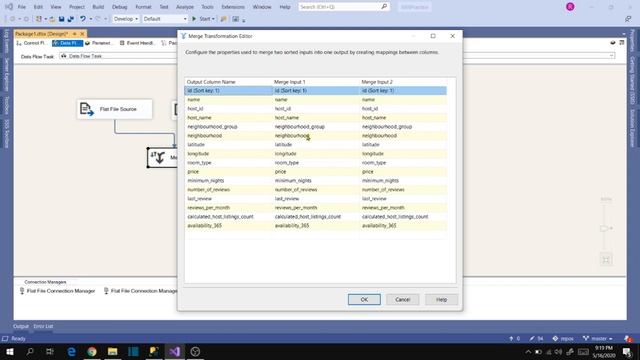Click the Merge Input 1 availability_365 cell
This screenshot has width=640, height=360.
(316, 225)
